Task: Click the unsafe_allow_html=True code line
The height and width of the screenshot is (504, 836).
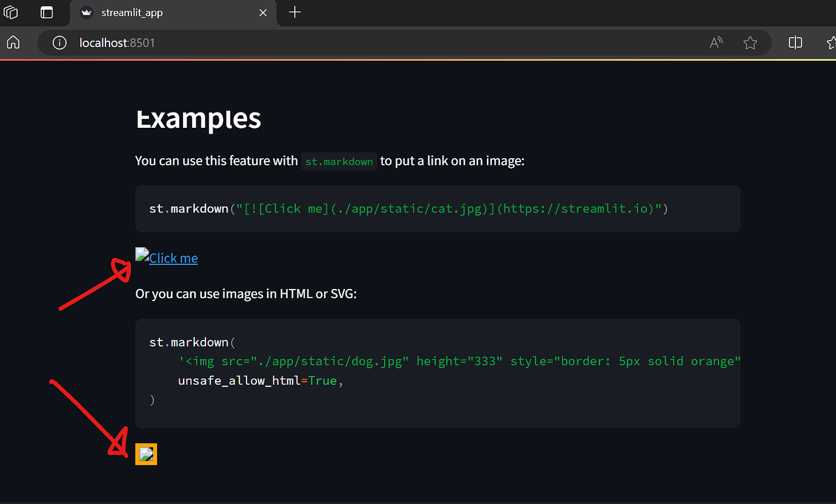Action: tap(260, 381)
